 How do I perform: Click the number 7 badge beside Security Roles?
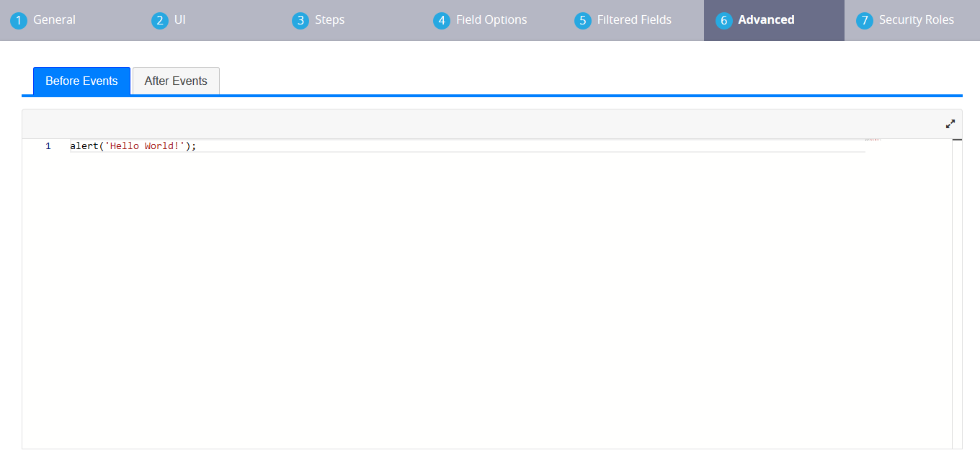(x=865, y=21)
